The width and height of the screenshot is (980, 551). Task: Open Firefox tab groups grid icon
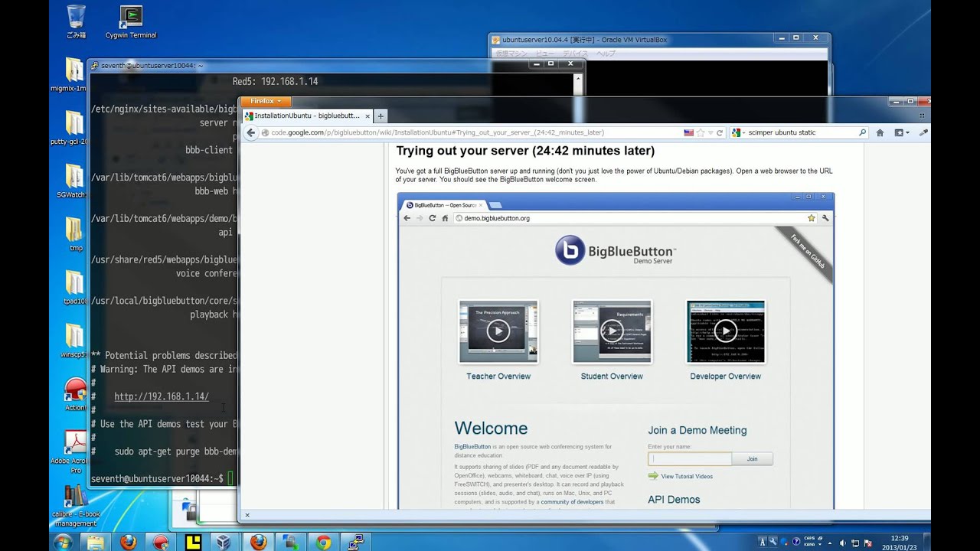(x=923, y=116)
